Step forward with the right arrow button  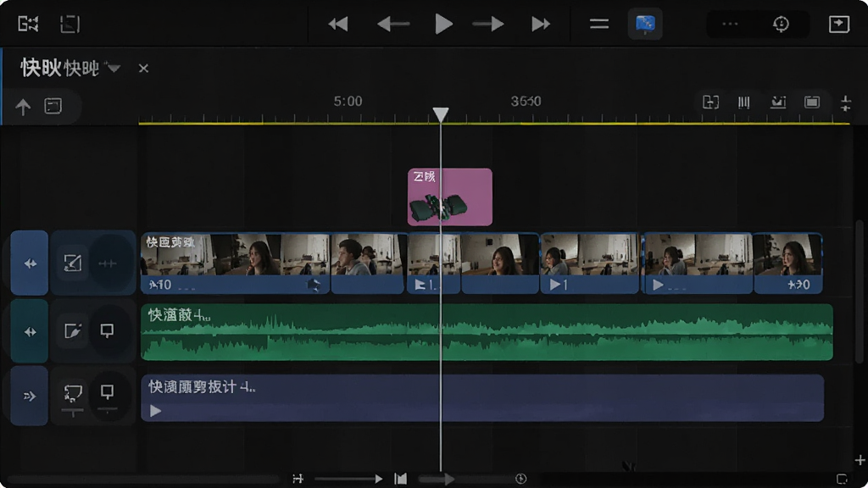tap(488, 25)
